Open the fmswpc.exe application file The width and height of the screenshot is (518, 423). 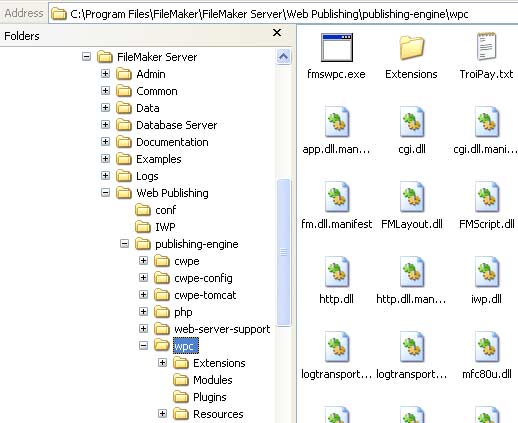(337, 47)
